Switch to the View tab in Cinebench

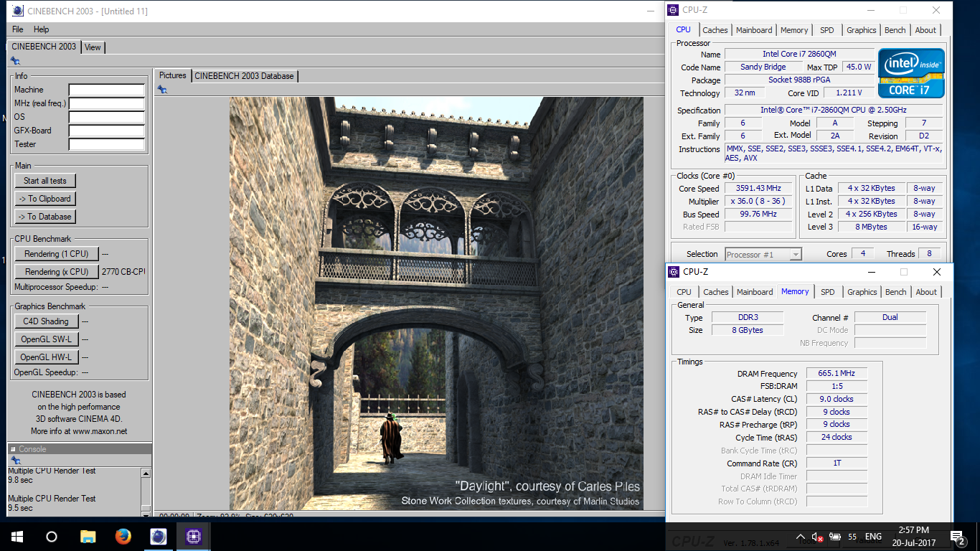pos(93,47)
